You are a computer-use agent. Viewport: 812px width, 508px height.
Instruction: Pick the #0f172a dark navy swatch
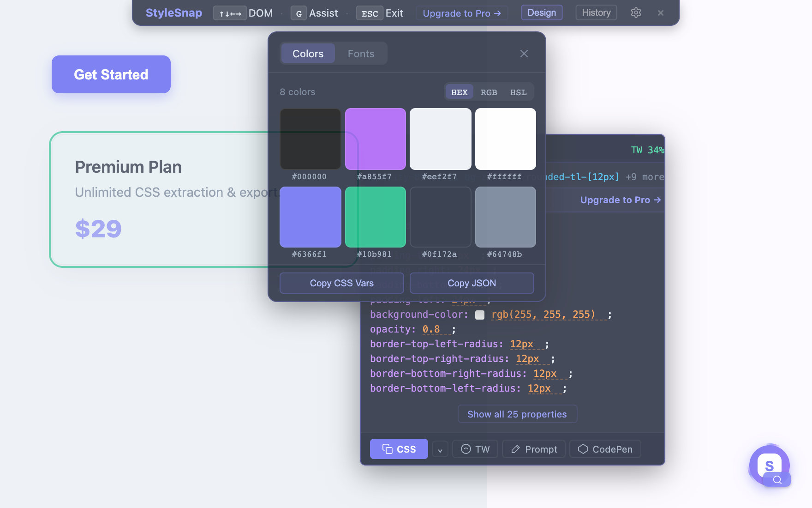441,217
